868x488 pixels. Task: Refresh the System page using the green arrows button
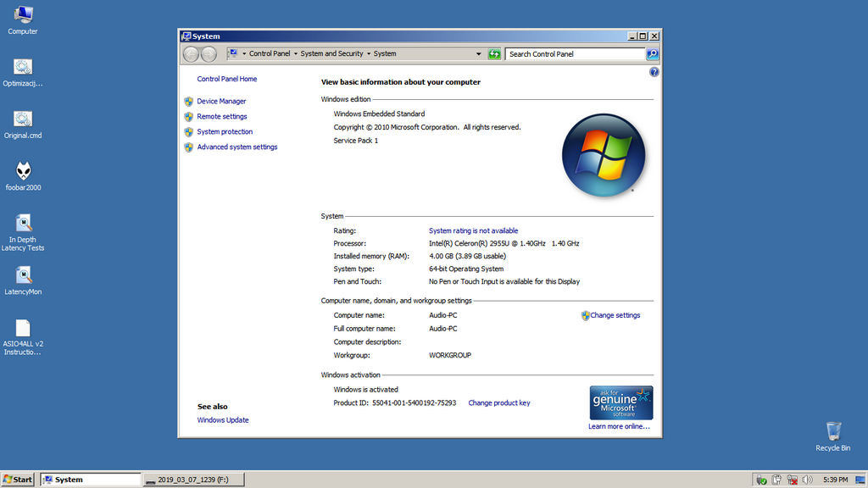click(x=494, y=53)
